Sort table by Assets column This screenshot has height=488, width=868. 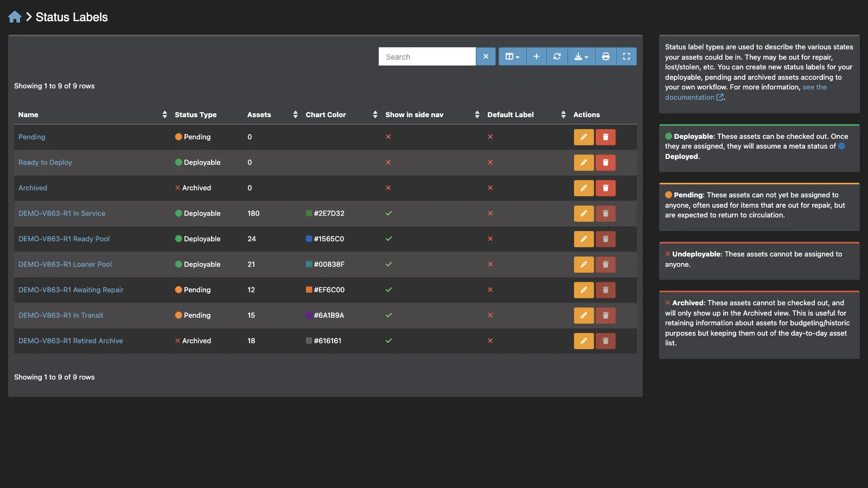pos(272,114)
